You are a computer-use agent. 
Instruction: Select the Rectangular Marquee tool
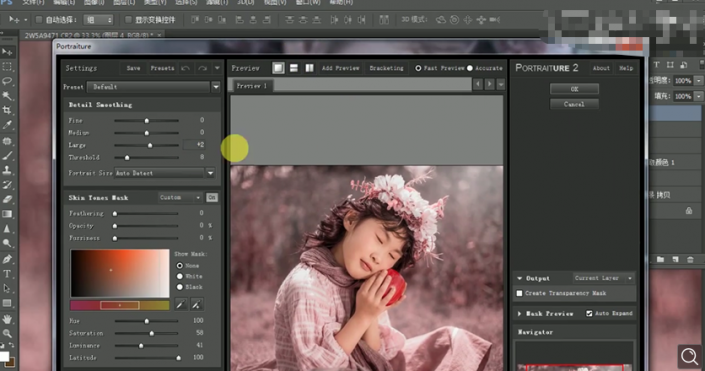[7, 67]
